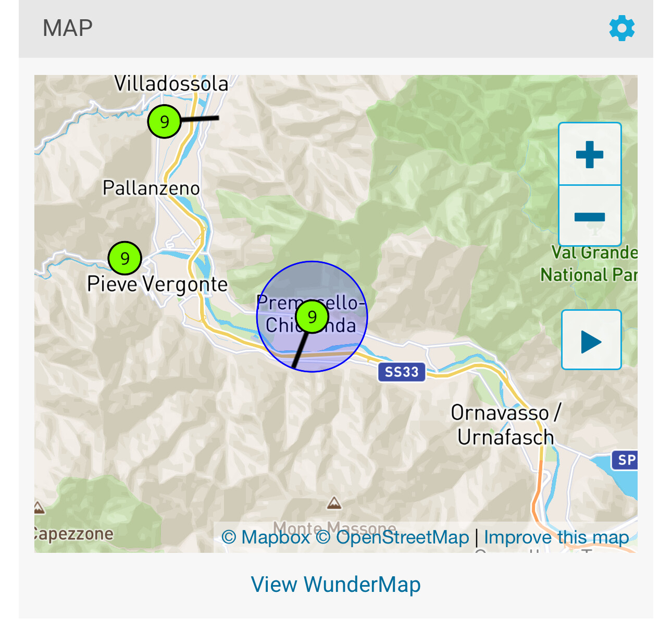672x620 pixels.
Task: Click the MAP panel header title
Action: coord(68,28)
